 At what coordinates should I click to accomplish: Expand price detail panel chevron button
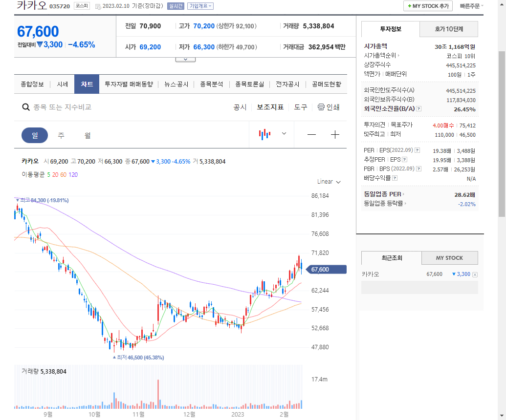click(x=185, y=59)
